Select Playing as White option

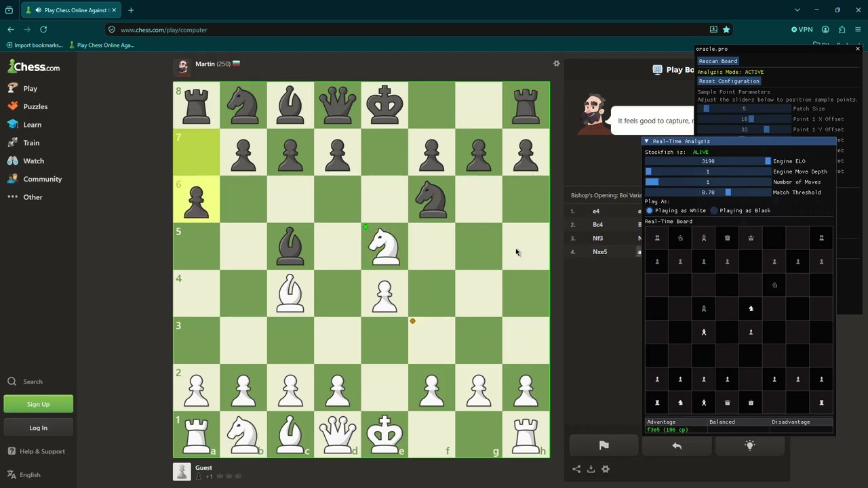pos(675,211)
